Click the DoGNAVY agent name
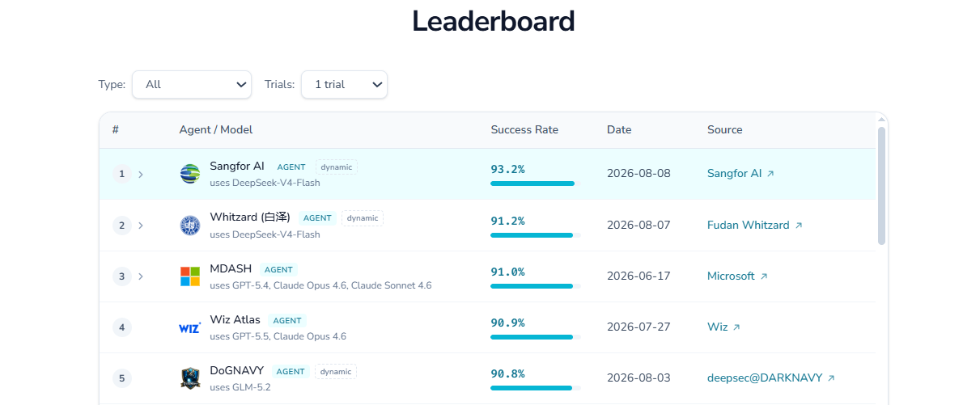 tap(236, 370)
